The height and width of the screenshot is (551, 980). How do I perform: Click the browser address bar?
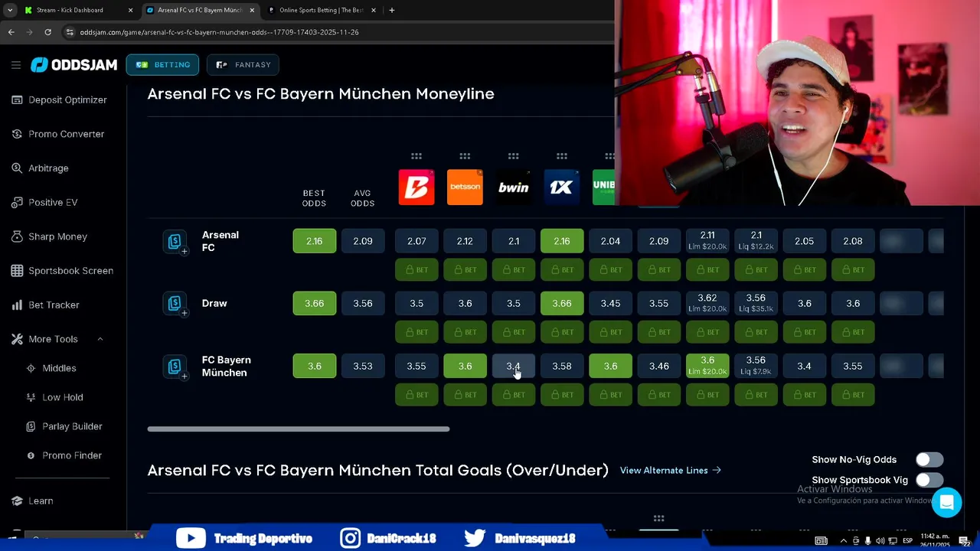pos(337,32)
